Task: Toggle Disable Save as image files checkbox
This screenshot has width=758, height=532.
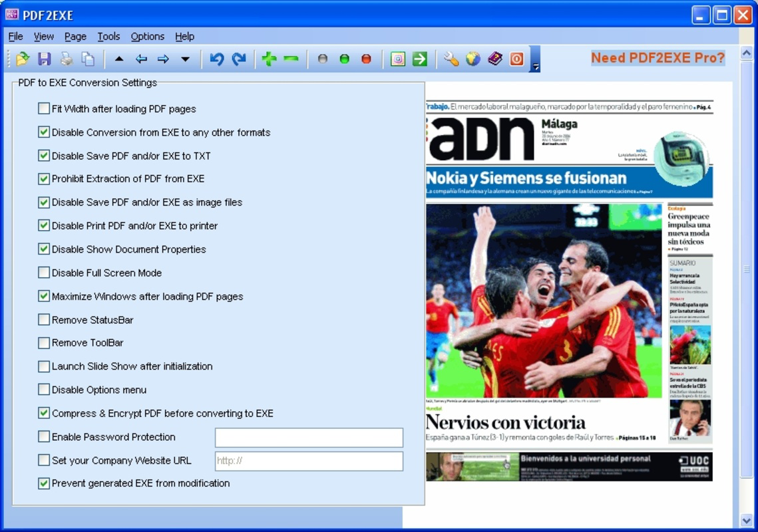Action: click(x=43, y=202)
